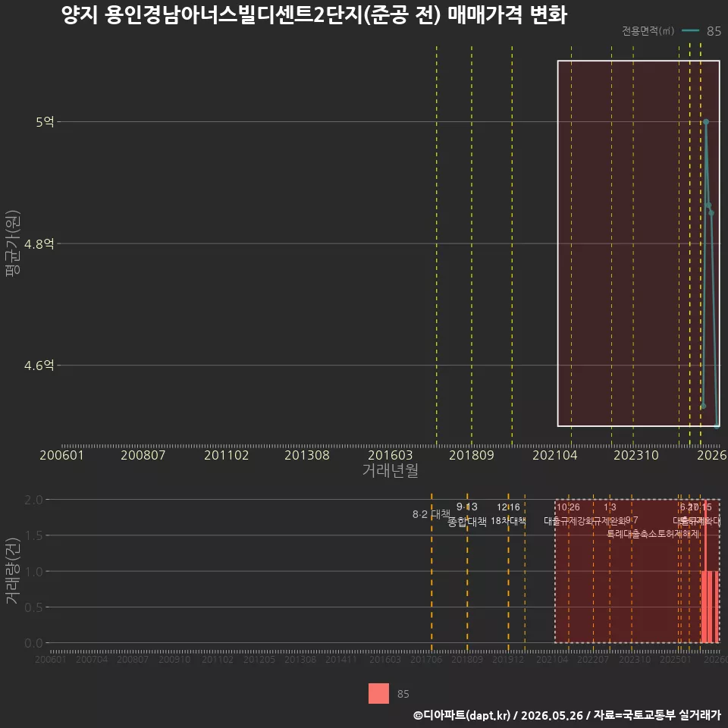Click 200807 on the price chart axis
Viewport: 728px width, 728px height.
[x=143, y=455]
